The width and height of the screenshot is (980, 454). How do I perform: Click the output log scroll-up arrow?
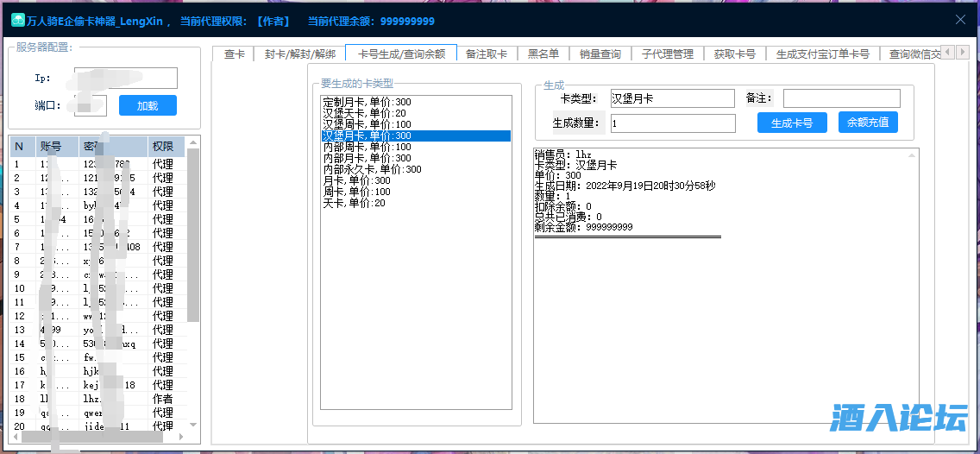click(912, 155)
